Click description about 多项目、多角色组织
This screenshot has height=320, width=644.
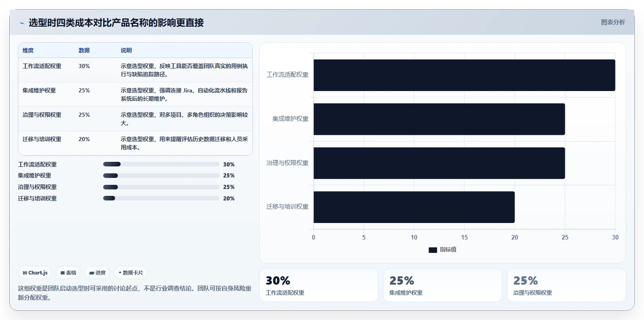tap(184, 119)
